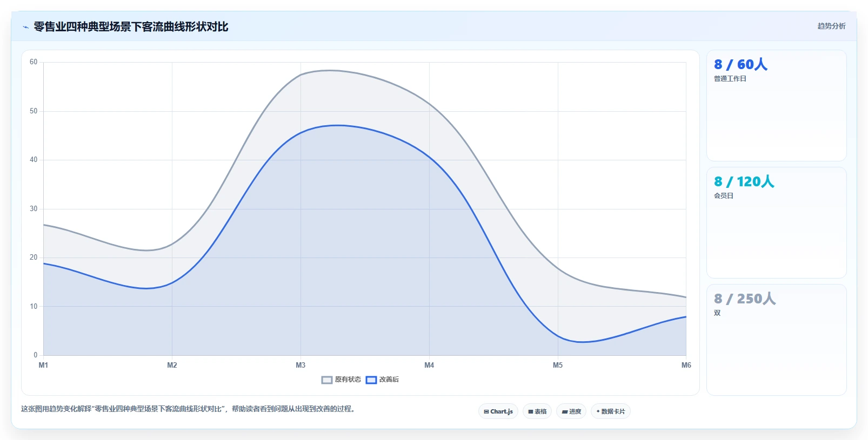Screen dimensions: 868x440
Task: Click the y-axis value 0
Action: 36,355
